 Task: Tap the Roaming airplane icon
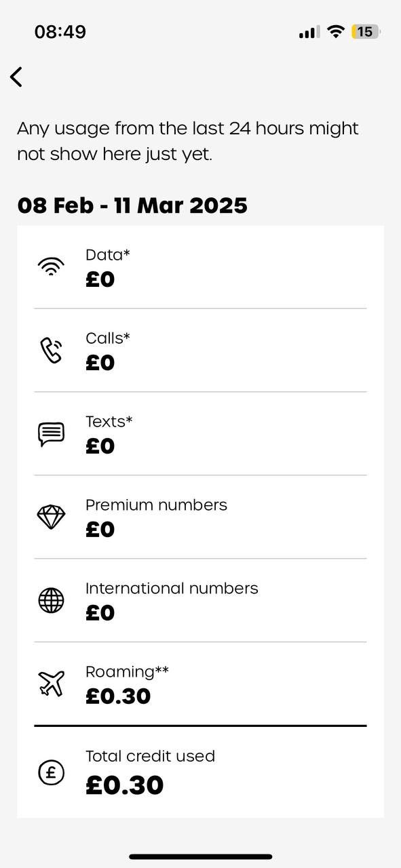point(51,684)
